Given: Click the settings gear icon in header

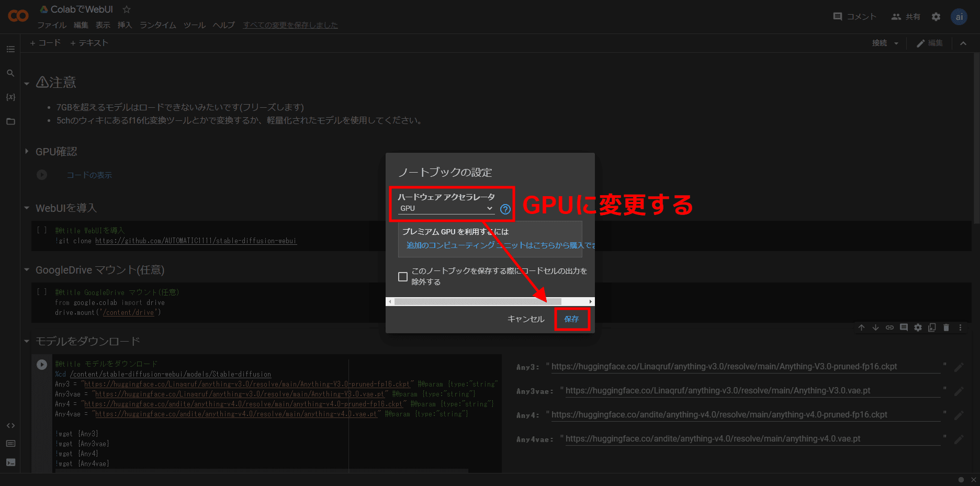Looking at the screenshot, I should (936, 17).
